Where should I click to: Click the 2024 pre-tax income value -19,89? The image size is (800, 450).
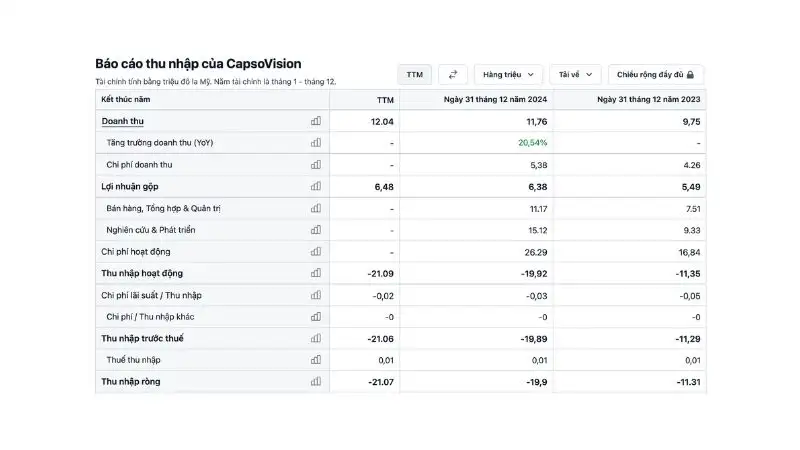(534, 339)
